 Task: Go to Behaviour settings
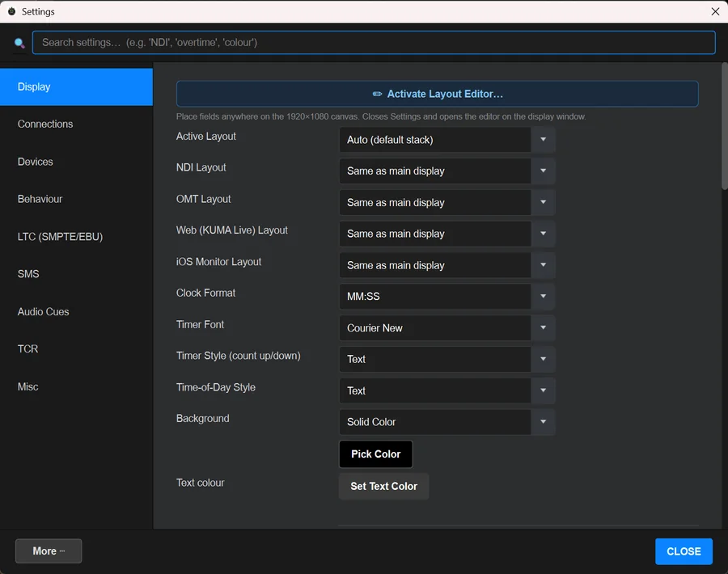click(x=76, y=199)
